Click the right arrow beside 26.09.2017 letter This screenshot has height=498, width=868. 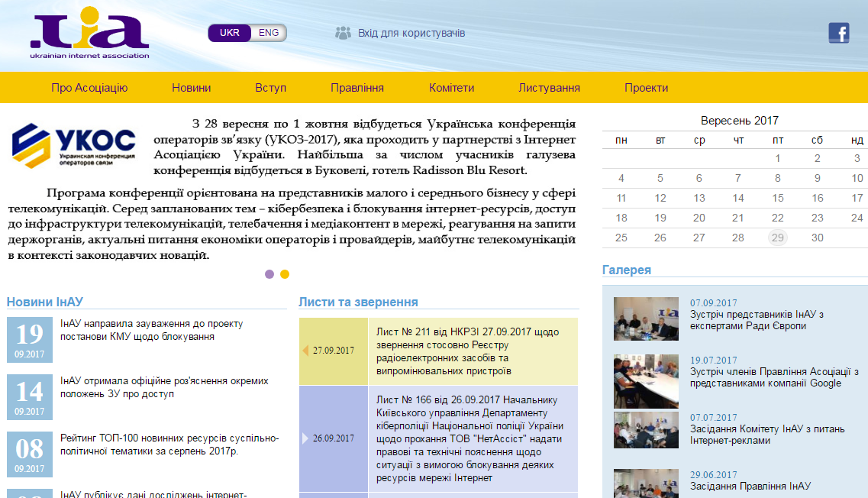click(x=305, y=438)
